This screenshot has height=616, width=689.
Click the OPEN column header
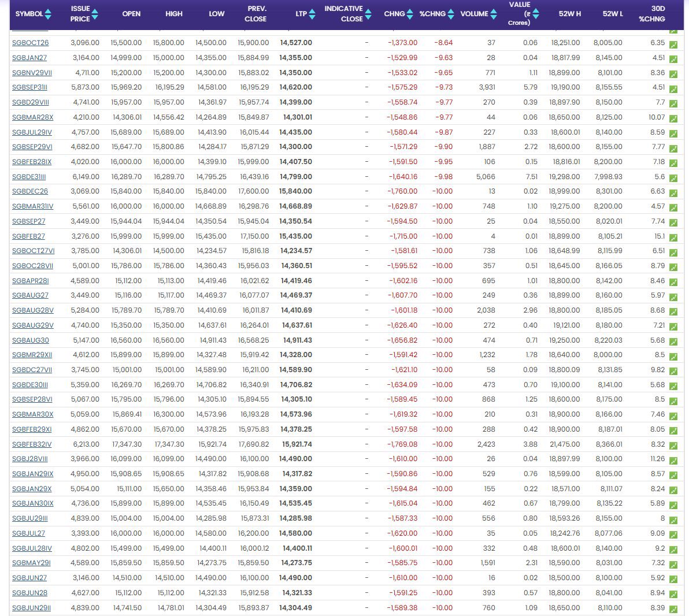point(131,14)
